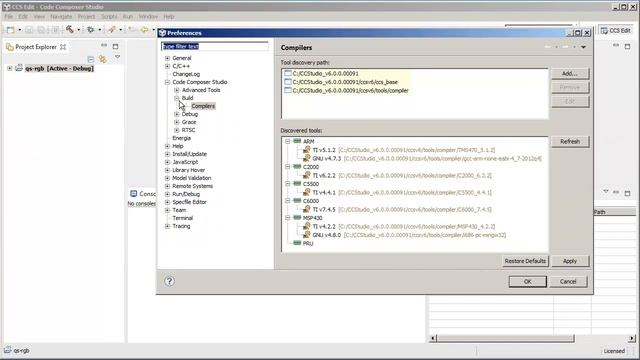Screen dimensions: 640x360
Task: Click Cancel in the Preferences dialog
Action: click(568, 281)
